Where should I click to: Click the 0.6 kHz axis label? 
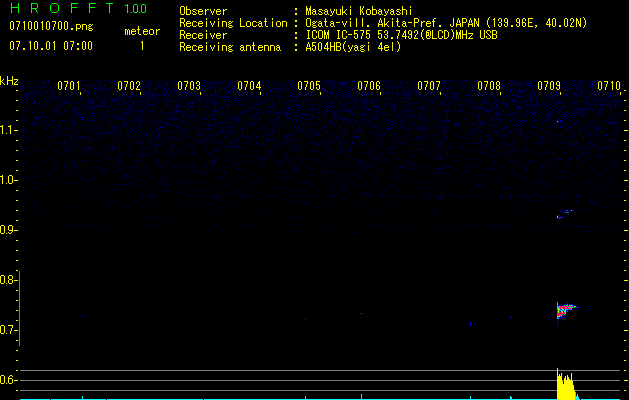click(9, 380)
